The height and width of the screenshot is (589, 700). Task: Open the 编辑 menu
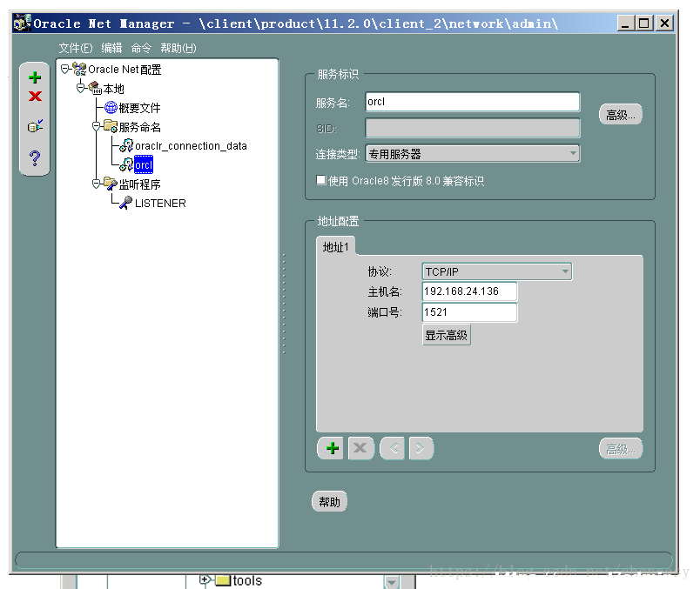coord(111,48)
